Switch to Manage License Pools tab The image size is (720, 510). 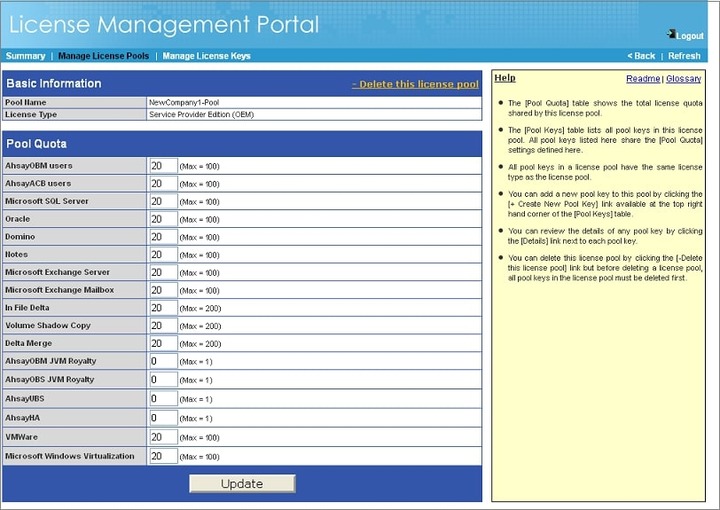[104, 56]
